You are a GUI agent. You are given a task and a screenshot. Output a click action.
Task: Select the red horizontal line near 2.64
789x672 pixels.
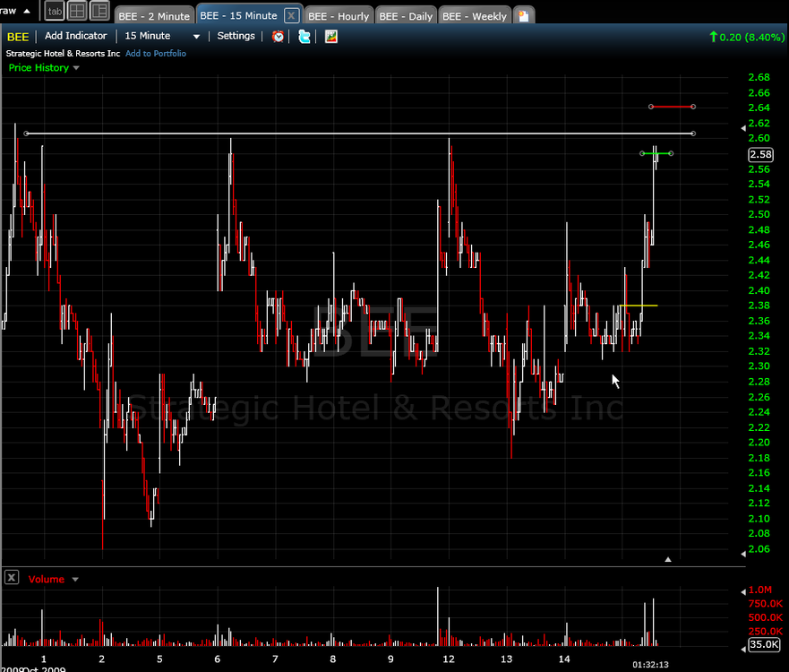pos(672,107)
